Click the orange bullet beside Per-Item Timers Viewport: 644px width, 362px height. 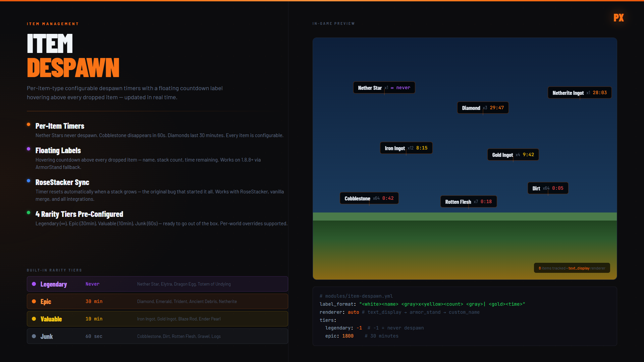tap(29, 124)
